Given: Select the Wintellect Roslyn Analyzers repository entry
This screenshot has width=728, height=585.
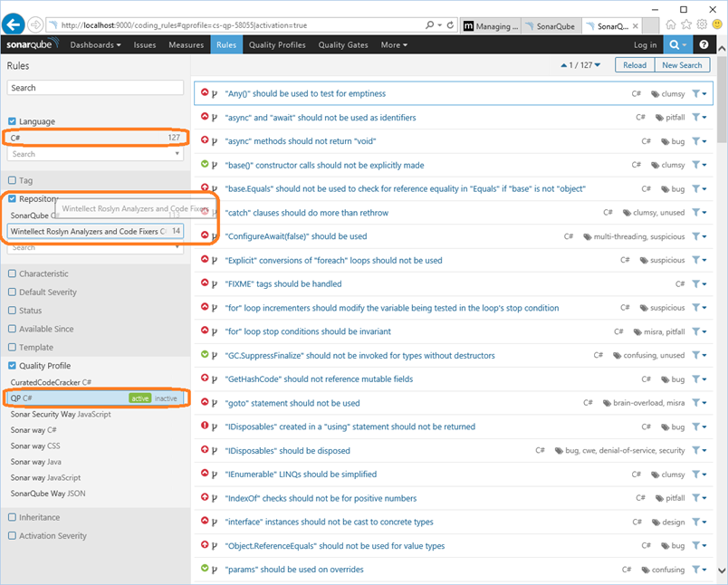Looking at the screenshot, I should pos(95,231).
